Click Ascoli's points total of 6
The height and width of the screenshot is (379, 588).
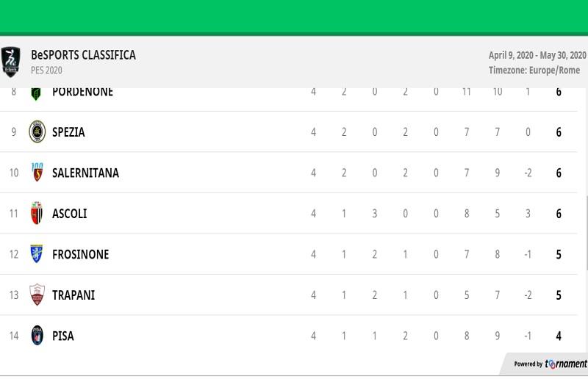point(559,214)
